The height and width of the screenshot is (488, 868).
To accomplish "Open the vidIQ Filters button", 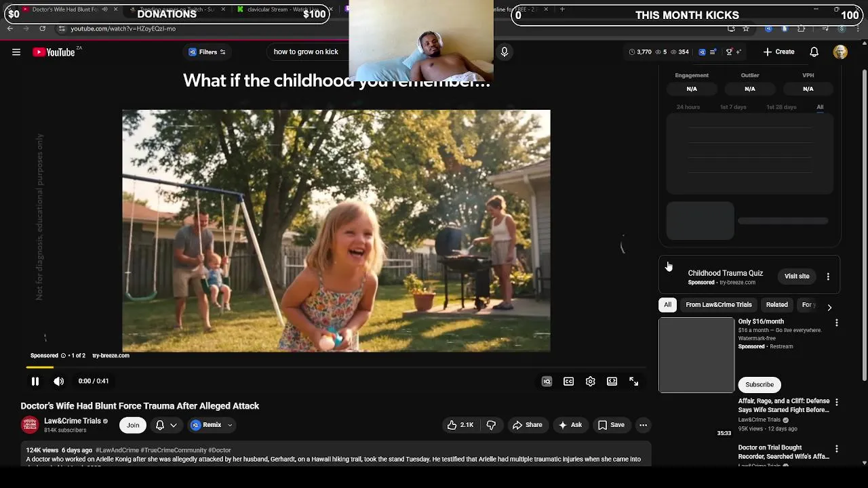I will click(x=208, y=52).
